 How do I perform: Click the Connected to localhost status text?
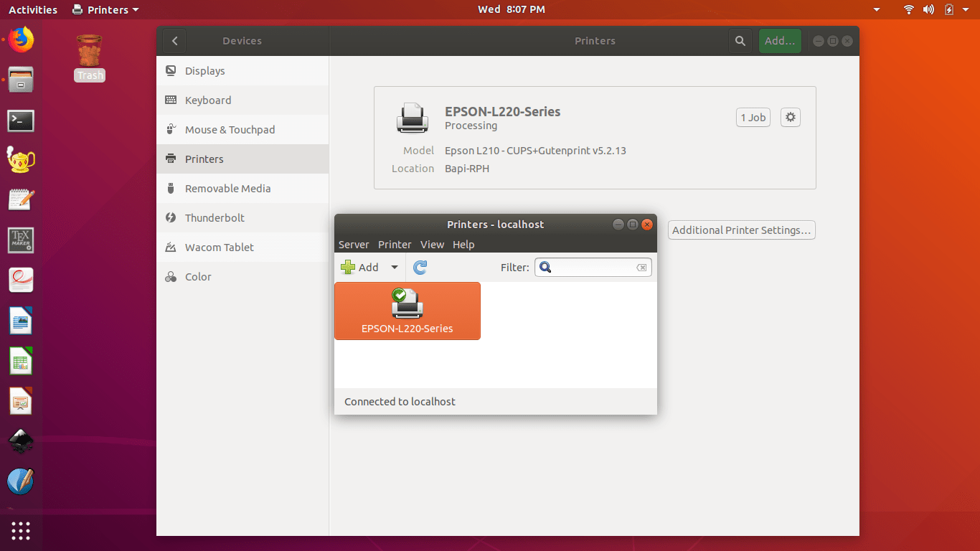[400, 402]
